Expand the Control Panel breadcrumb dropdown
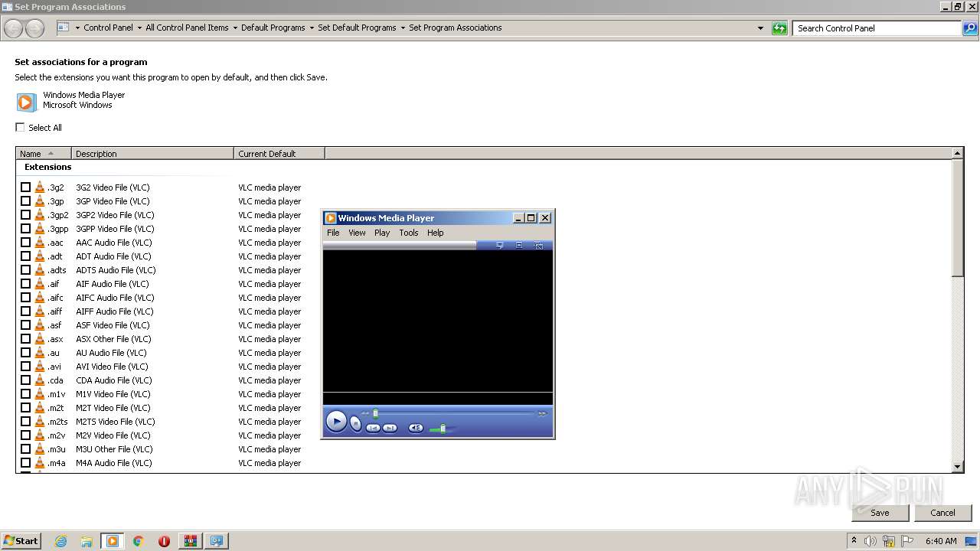Viewport: 980px width, 551px height. tap(139, 28)
